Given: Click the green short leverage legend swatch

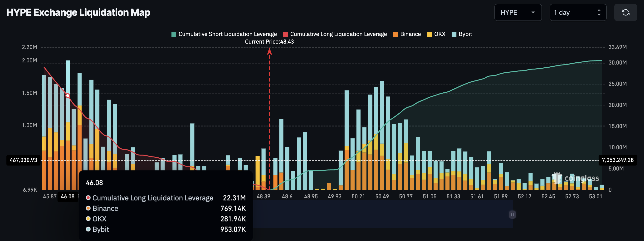Looking at the screenshot, I should [174, 34].
